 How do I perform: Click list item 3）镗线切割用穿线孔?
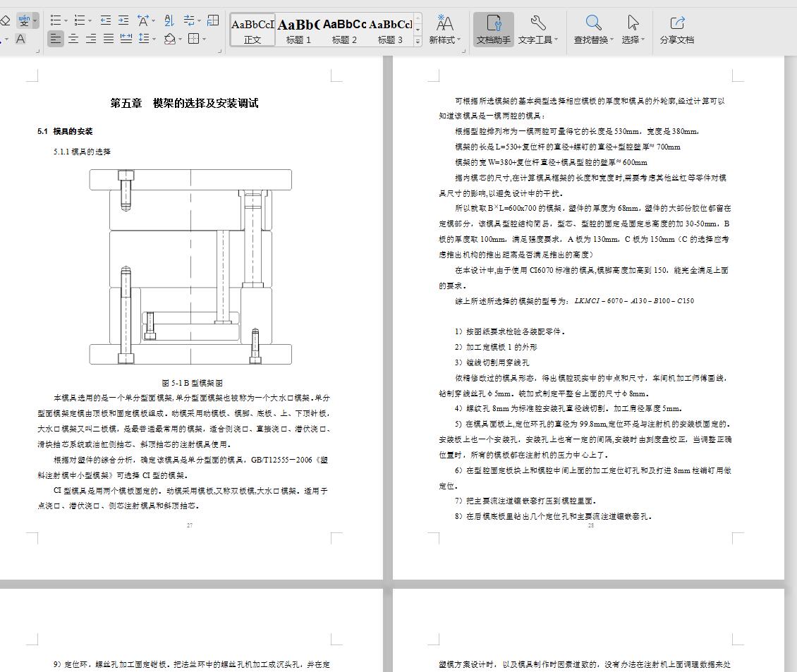pyautogui.click(x=492, y=362)
